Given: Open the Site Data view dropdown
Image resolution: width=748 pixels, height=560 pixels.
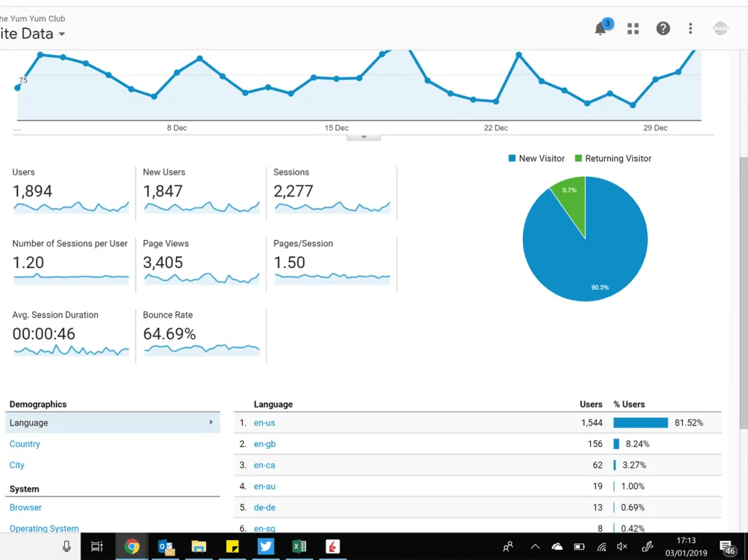Looking at the screenshot, I should (x=32, y=34).
